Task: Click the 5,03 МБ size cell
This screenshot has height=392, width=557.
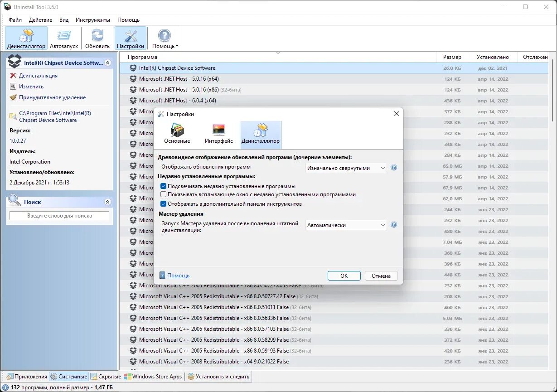Action: 452,318
